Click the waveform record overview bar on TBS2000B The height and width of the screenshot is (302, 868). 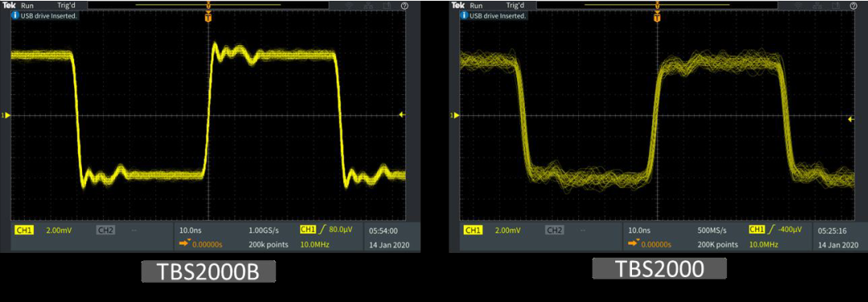click(208, 5)
